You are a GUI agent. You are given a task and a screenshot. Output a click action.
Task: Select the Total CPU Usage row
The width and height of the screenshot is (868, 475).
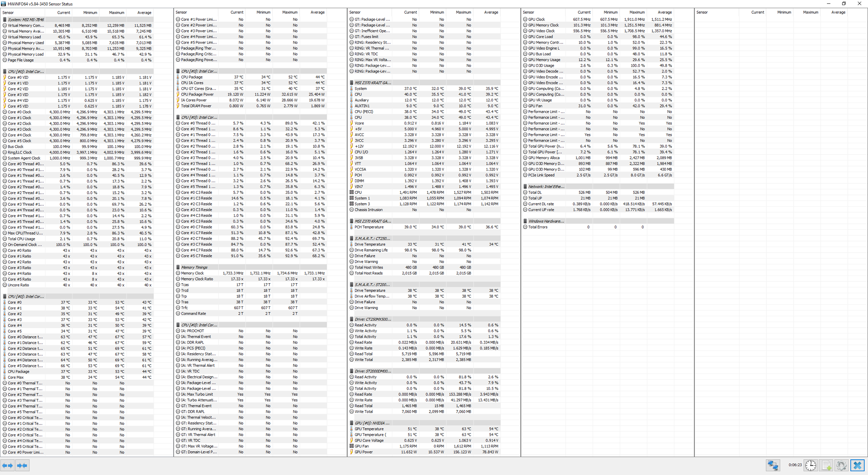point(21,239)
